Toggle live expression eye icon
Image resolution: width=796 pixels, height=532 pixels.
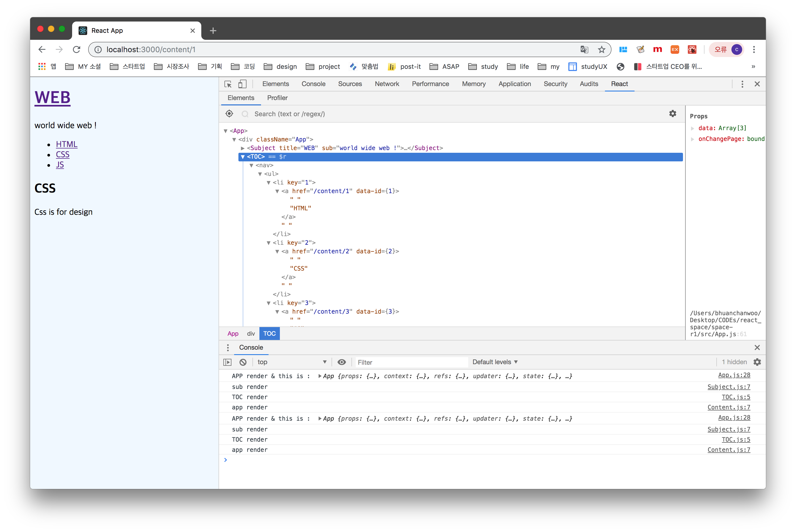[x=341, y=362]
